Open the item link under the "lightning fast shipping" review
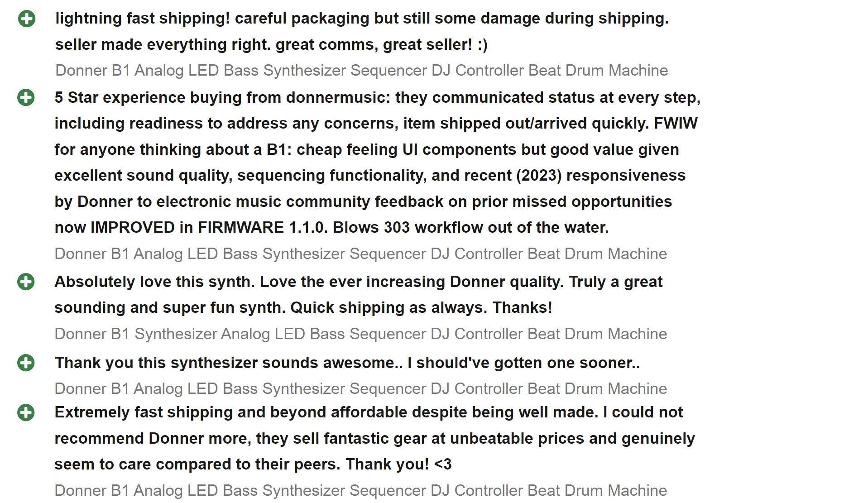 click(361, 71)
